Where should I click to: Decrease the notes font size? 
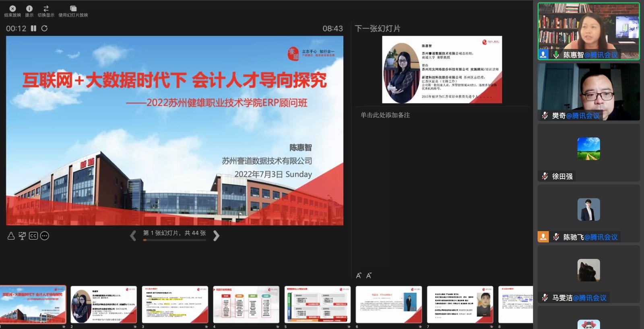(369, 276)
